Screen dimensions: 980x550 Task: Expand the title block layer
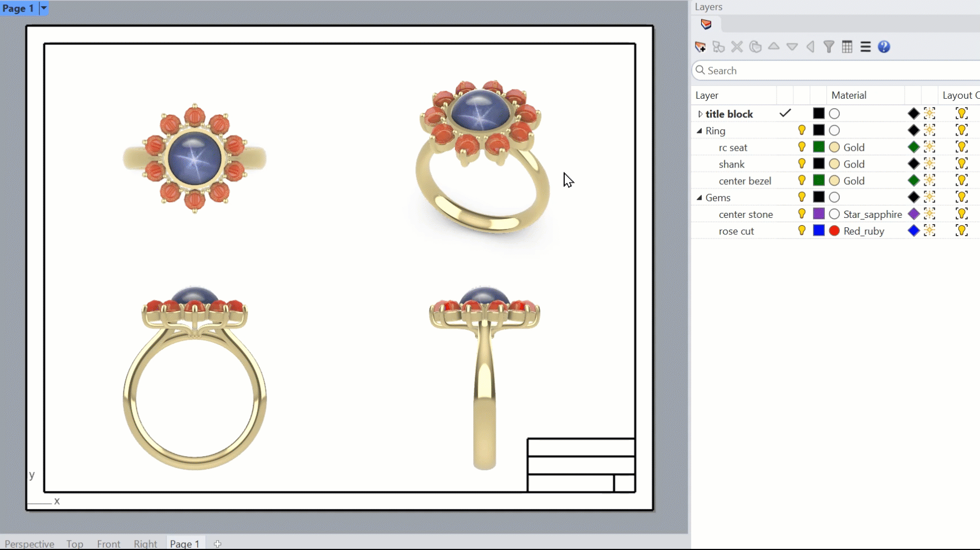coord(700,114)
